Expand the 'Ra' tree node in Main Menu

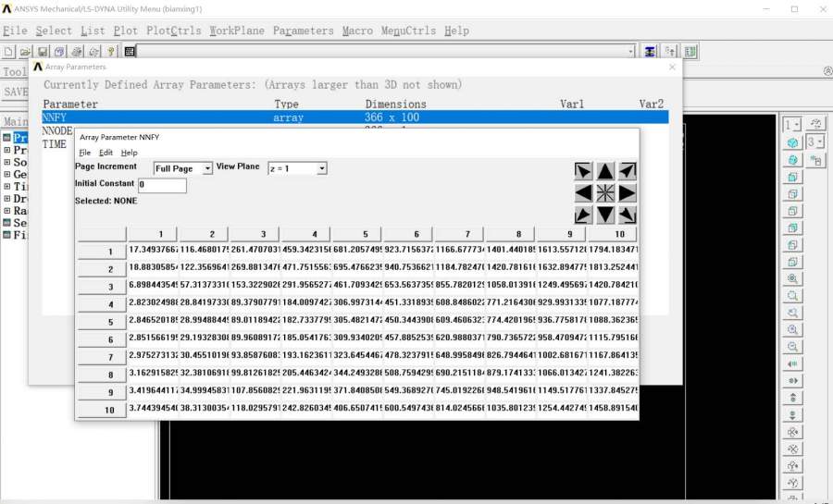(6, 211)
